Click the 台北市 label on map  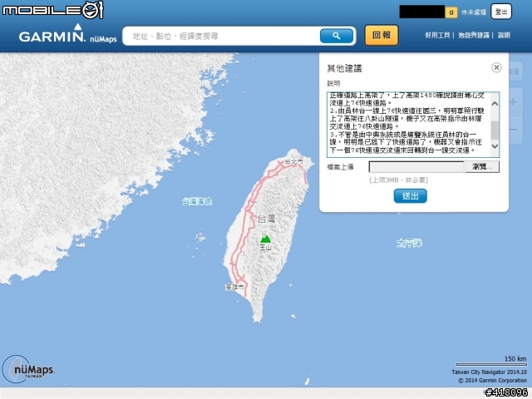tap(293, 161)
